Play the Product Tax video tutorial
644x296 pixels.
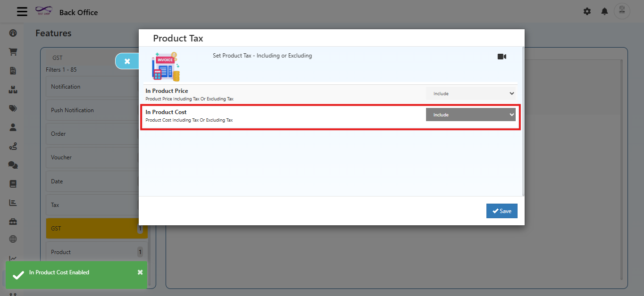tap(502, 57)
